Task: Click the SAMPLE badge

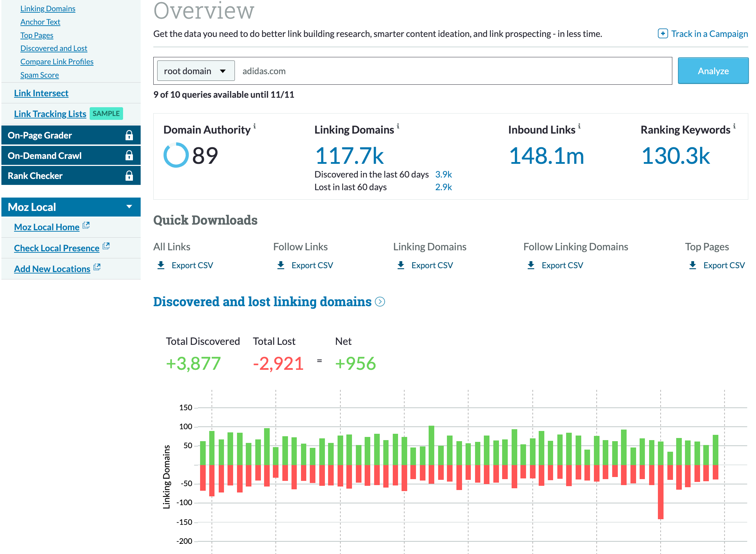Action: 106,114
